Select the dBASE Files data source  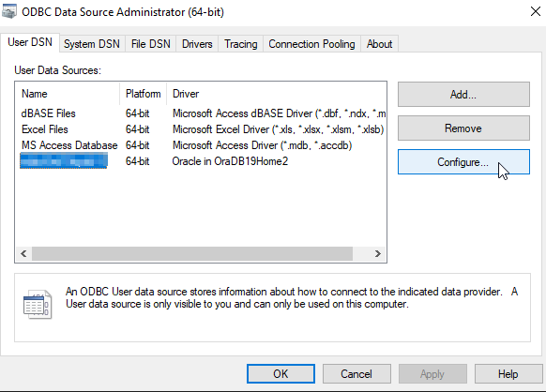tap(203, 113)
